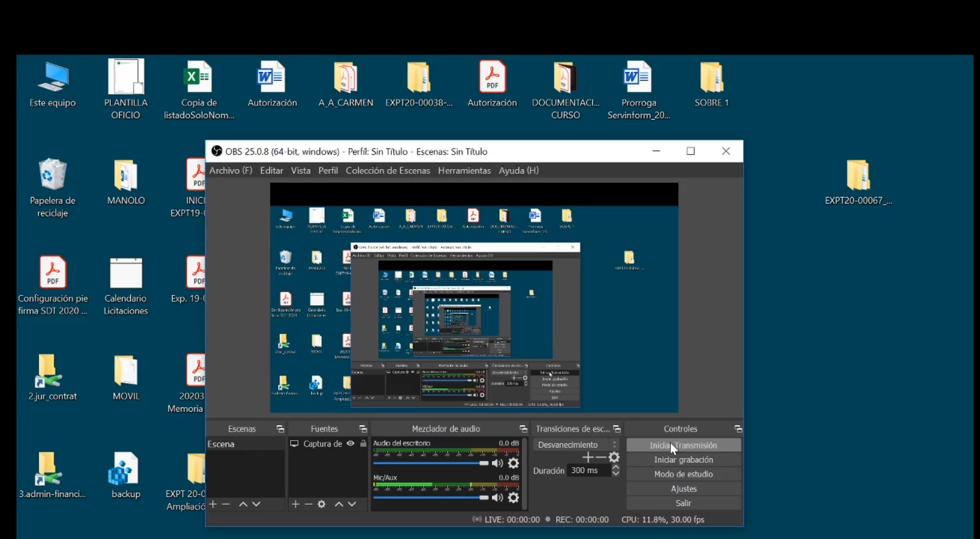Screen dimensions: 980x539
Task: Click the Iniciar grabación button
Action: (683, 460)
